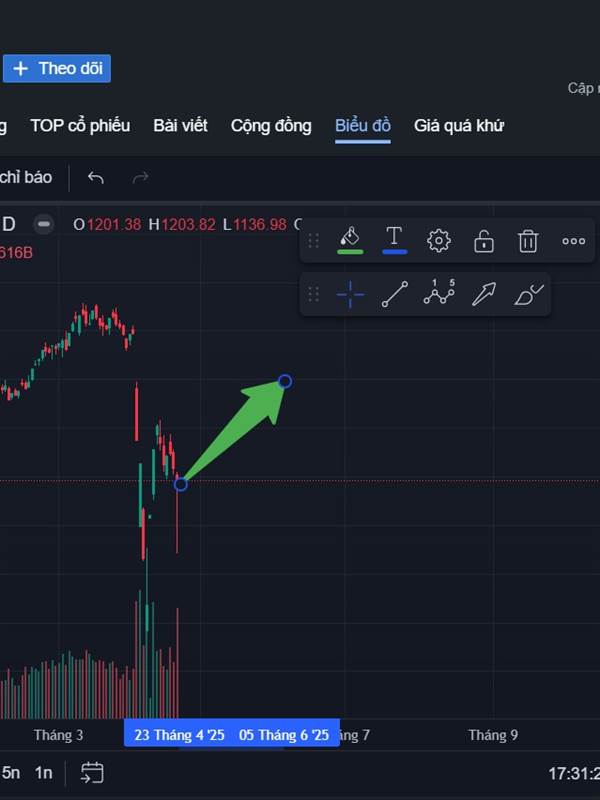Switch to the Cộng đồng tab
Screen dimensions: 600x800
[x=271, y=126]
